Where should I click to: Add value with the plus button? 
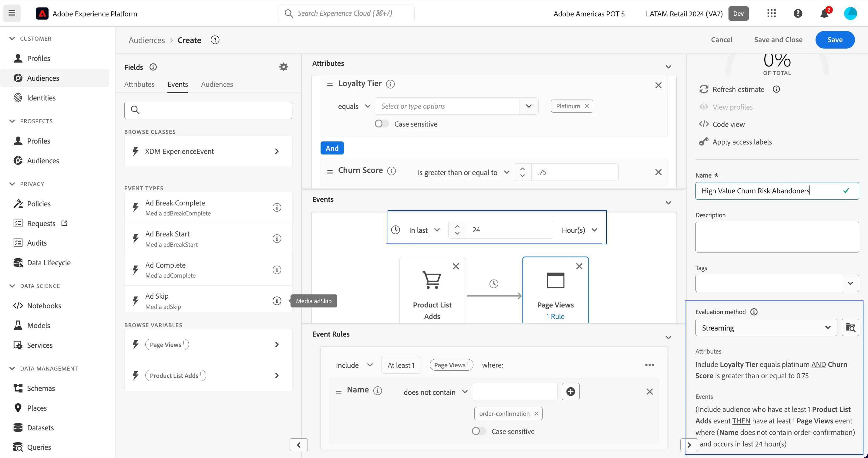[570, 392]
